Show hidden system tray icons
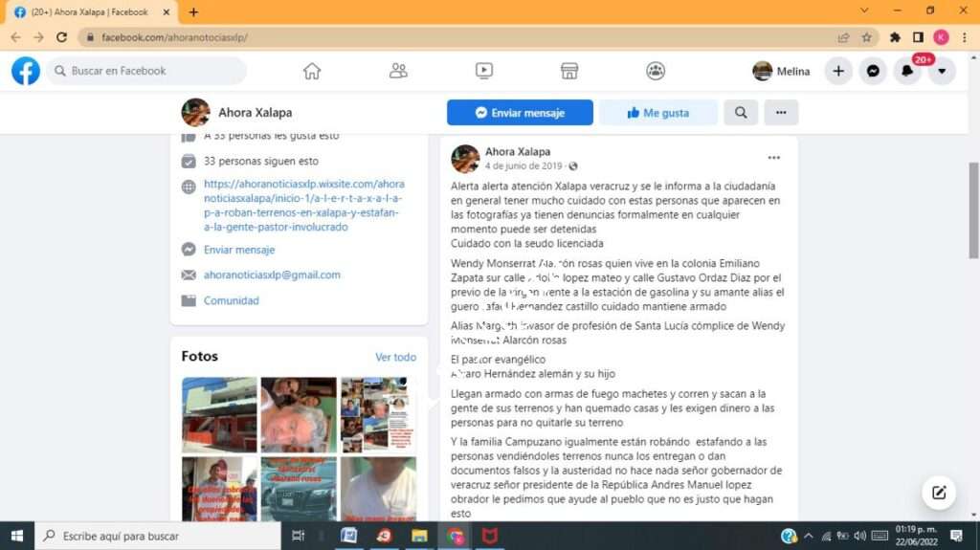Screen dimensions: 980x550 pos(808,536)
